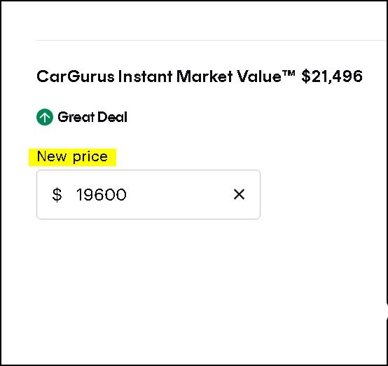
Task: Click the word price in yellow highlight
Action: pyautogui.click(x=90, y=157)
